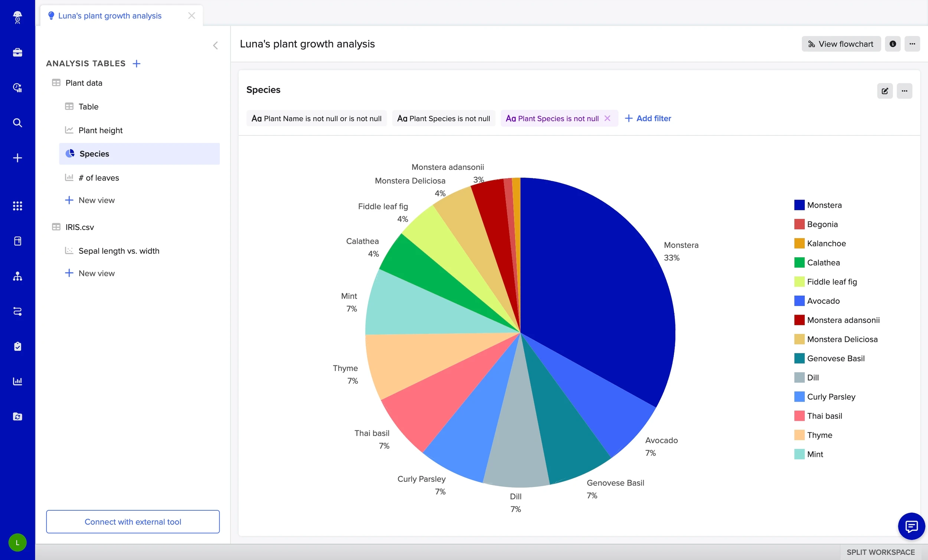Click the View flowchart button

pyautogui.click(x=841, y=44)
